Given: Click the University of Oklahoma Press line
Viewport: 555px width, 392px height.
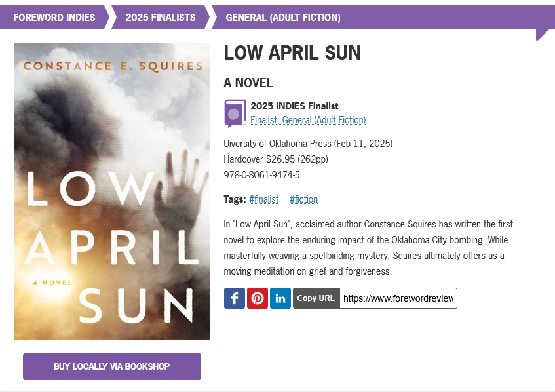Looking at the screenshot, I should (308, 144).
